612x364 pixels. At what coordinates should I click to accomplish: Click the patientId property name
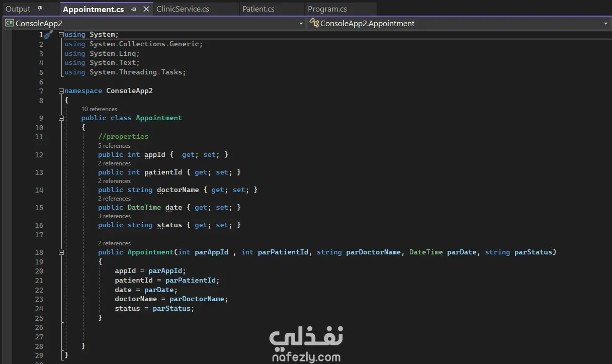tap(163, 172)
